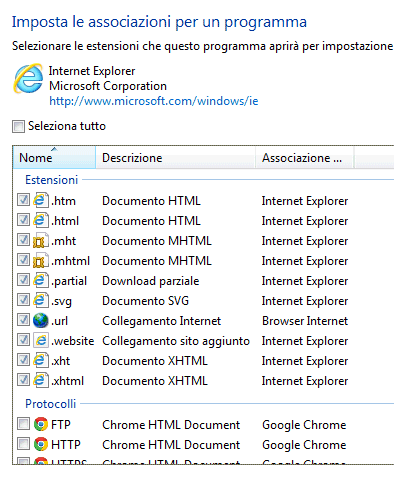This screenshot has width=394, height=480.
Task: Uncheck the .xhtml extension checkbox
Action: pyautogui.click(x=23, y=380)
